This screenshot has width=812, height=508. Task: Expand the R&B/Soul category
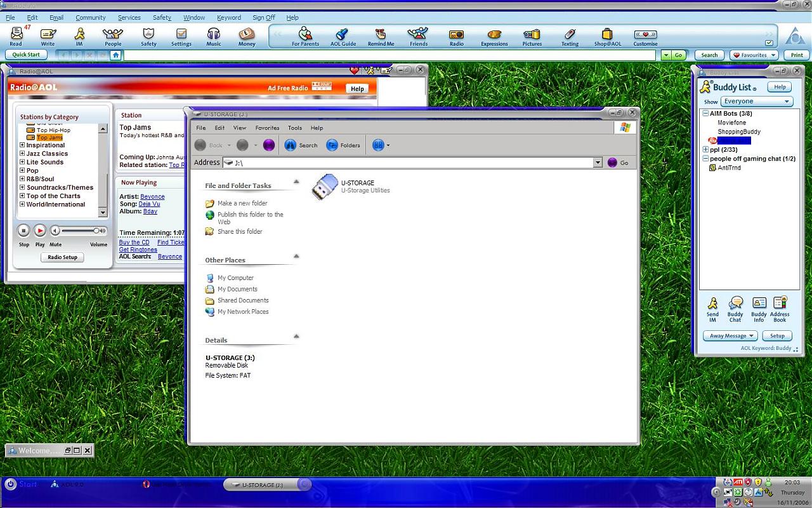[22, 179]
